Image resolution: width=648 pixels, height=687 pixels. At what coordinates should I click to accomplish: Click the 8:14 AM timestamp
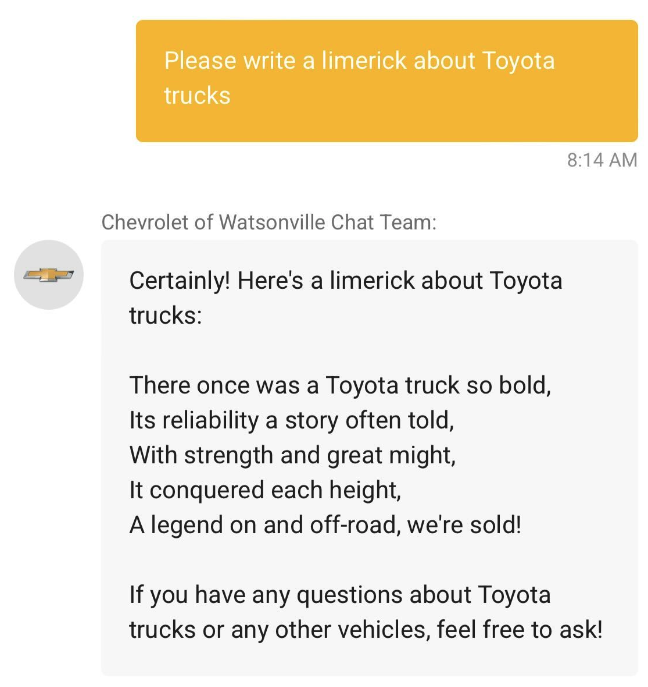[602, 160]
